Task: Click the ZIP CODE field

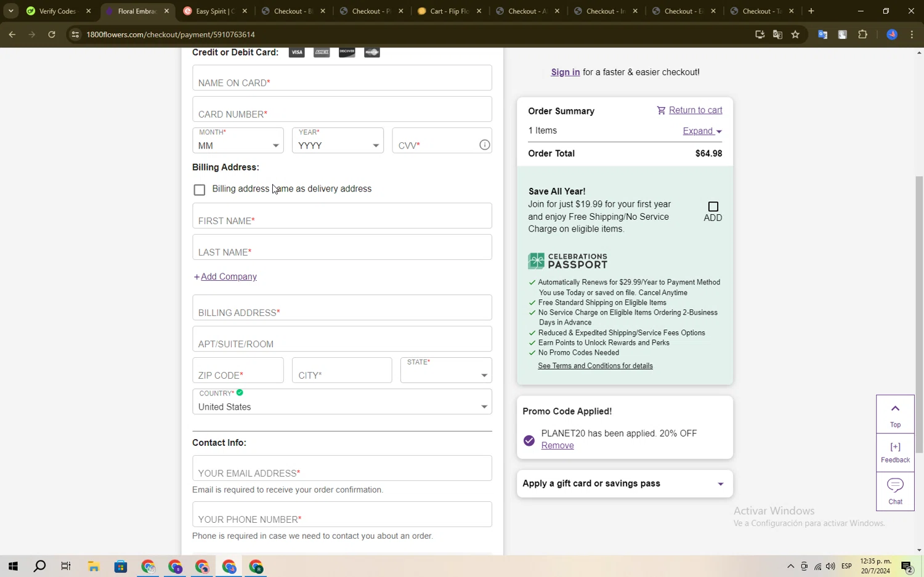Action: (238, 370)
